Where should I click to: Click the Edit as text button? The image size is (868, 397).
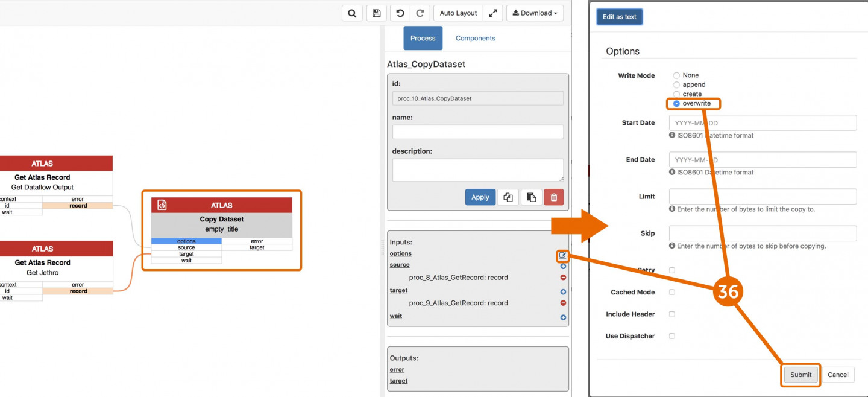pyautogui.click(x=619, y=17)
